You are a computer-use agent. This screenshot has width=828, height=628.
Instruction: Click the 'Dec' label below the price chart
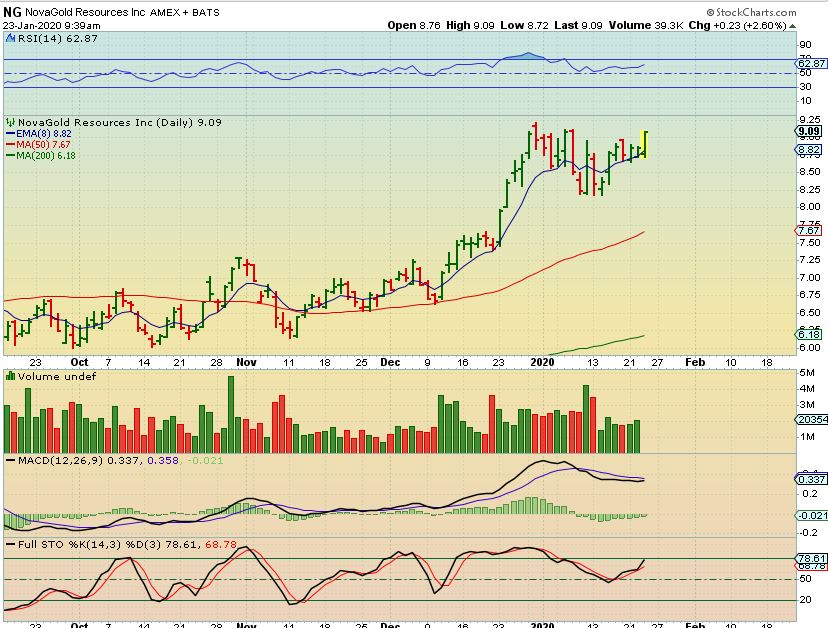pos(390,362)
